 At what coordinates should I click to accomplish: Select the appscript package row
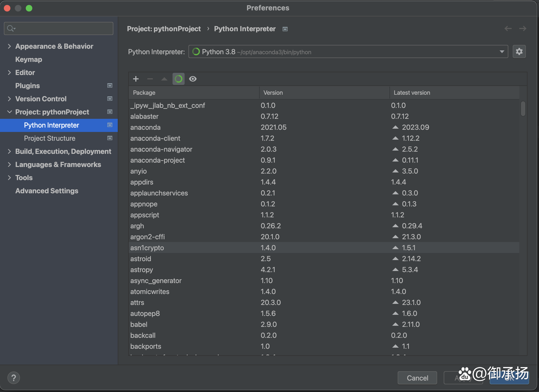pyautogui.click(x=324, y=215)
